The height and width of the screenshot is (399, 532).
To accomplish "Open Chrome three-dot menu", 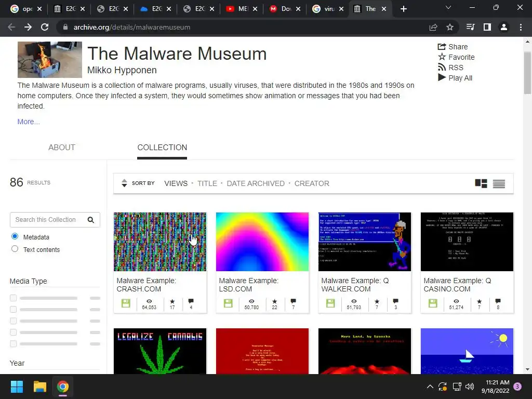I will point(521,27).
